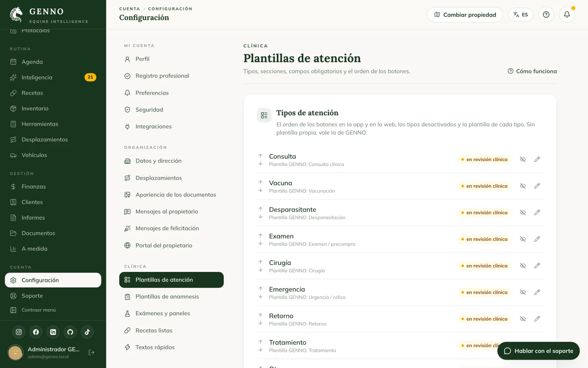Viewport: 588px width, 368px height.
Task: Click the Cuenta breadcrumb
Action: click(x=129, y=9)
